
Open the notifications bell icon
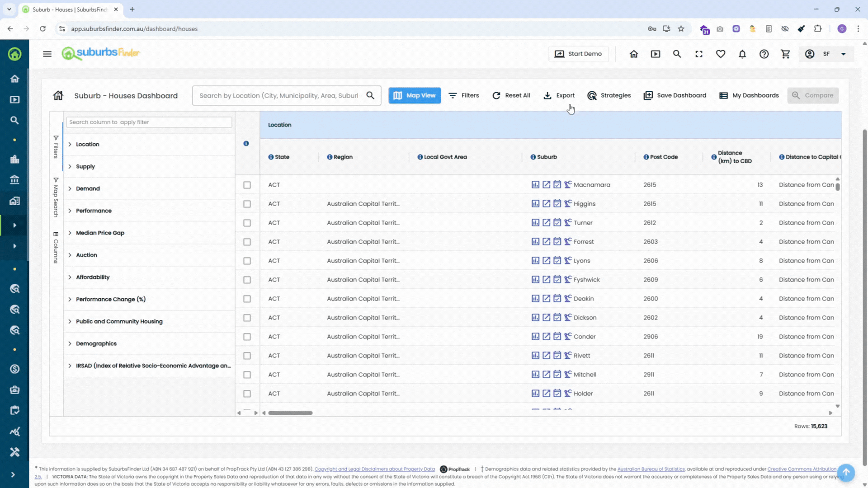coord(742,54)
